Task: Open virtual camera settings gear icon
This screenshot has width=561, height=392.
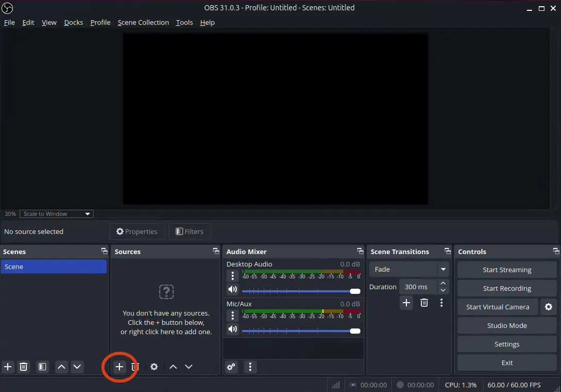Action: point(549,307)
